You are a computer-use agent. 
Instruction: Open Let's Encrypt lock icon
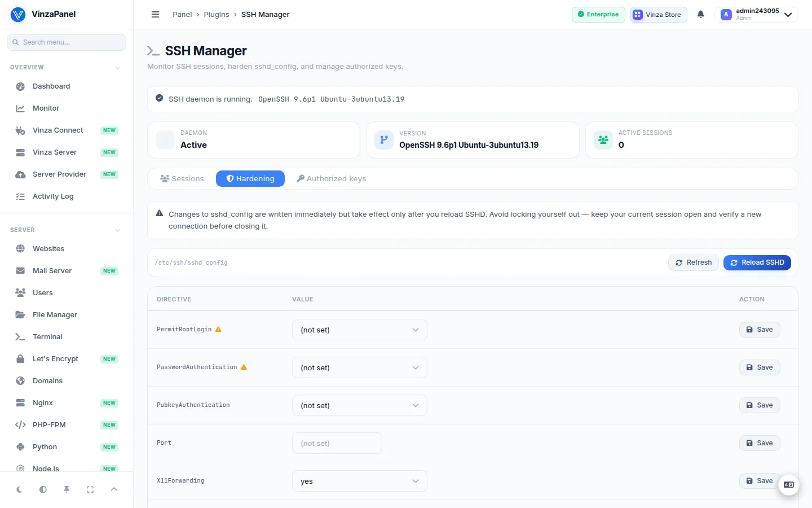tap(20, 359)
